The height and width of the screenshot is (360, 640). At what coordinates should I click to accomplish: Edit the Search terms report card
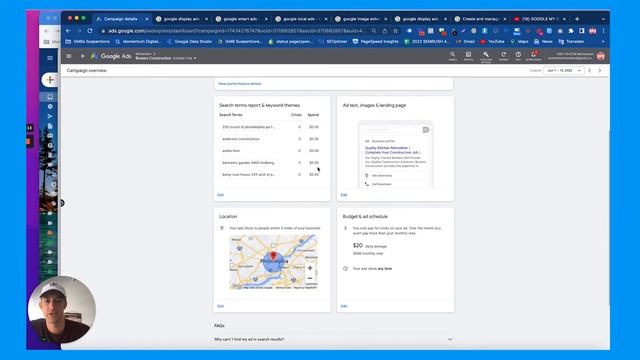coord(220,195)
